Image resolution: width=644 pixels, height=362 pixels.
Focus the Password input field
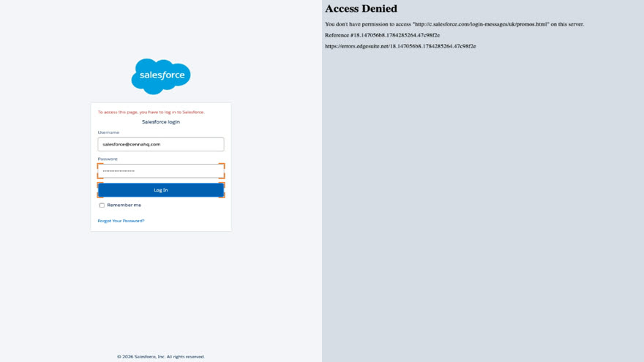[x=161, y=170]
